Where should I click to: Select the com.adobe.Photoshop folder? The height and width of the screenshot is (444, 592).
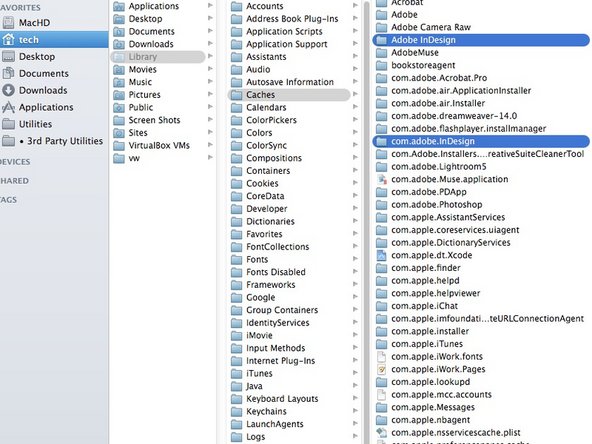pyautogui.click(x=437, y=205)
